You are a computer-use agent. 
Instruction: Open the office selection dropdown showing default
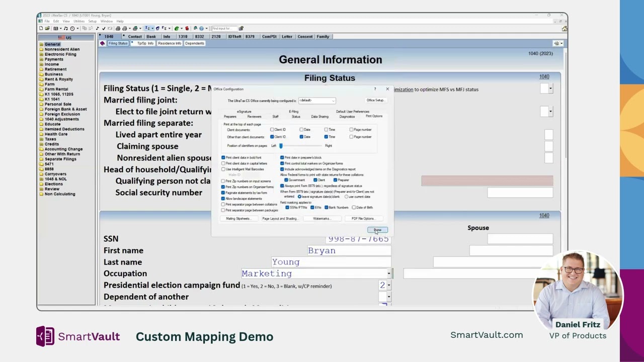point(317,101)
